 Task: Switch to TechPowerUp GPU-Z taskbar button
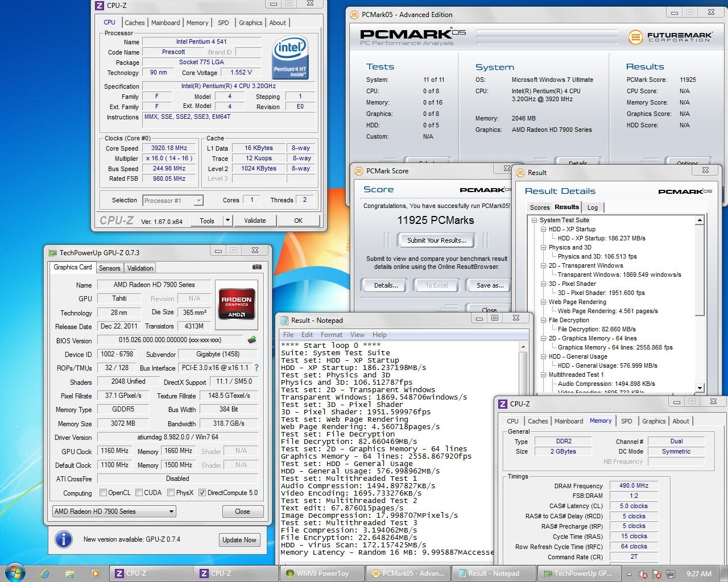tap(578, 573)
